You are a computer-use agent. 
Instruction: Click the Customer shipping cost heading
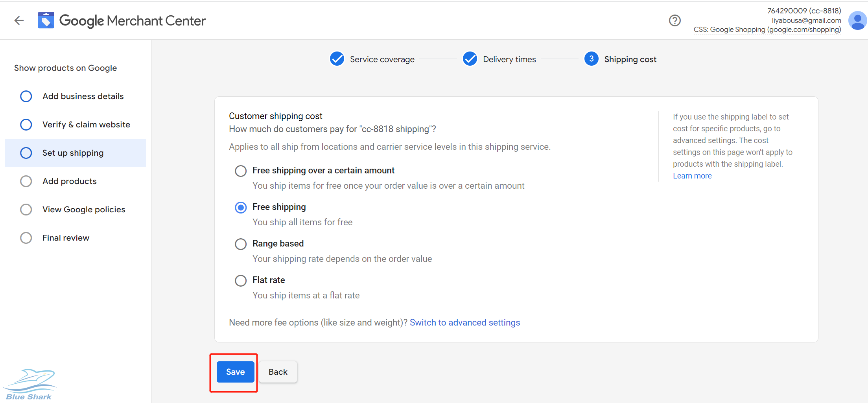click(275, 116)
